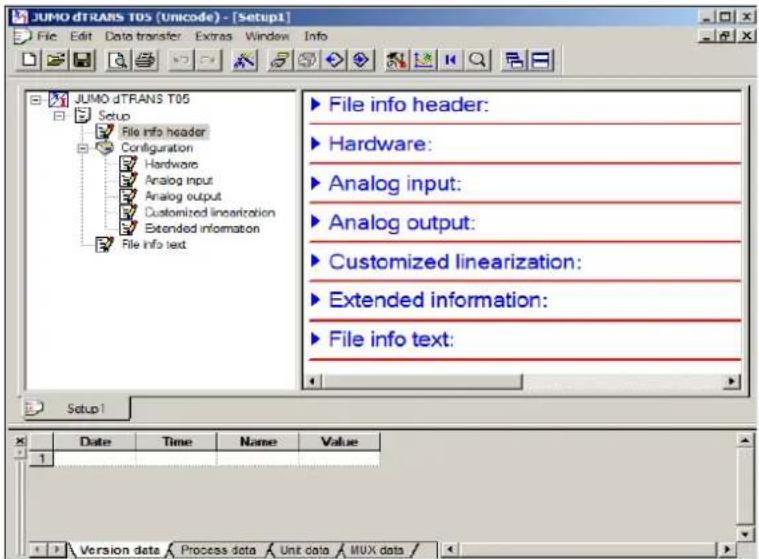The height and width of the screenshot is (559, 759).
Task: Click the blue down-arrow diamond icon
Action: tap(361, 60)
